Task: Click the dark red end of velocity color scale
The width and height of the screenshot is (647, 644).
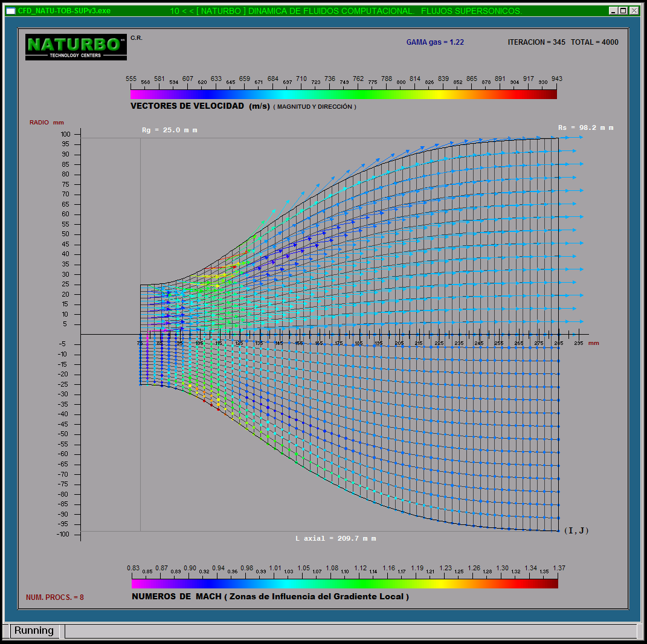Action: pyautogui.click(x=553, y=94)
